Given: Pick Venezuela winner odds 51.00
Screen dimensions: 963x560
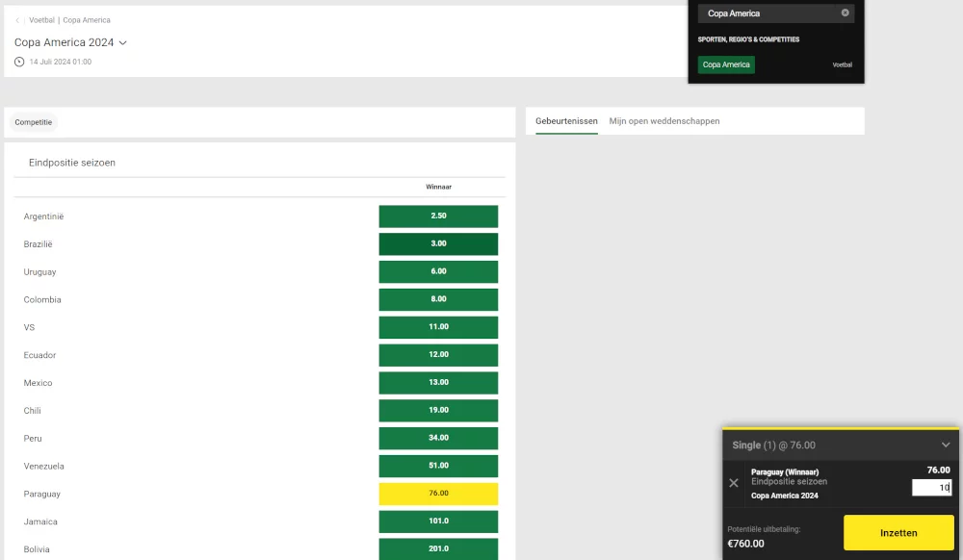Looking at the screenshot, I should tap(438, 466).
